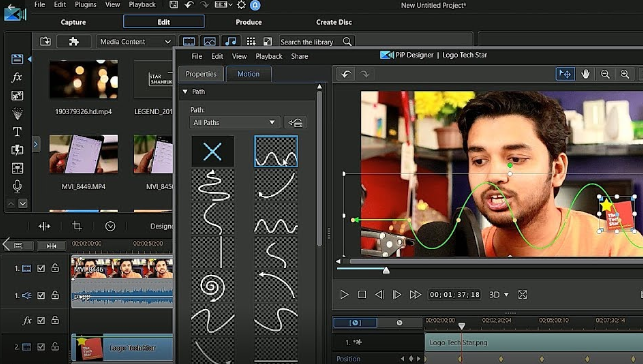Switch to the Motion tab

(248, 74)
